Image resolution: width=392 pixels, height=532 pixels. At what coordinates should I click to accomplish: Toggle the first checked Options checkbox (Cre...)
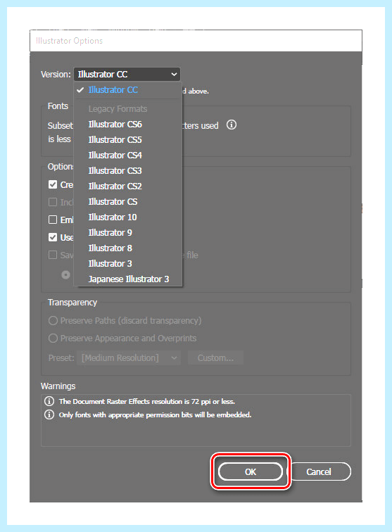[x=53, y=184]
